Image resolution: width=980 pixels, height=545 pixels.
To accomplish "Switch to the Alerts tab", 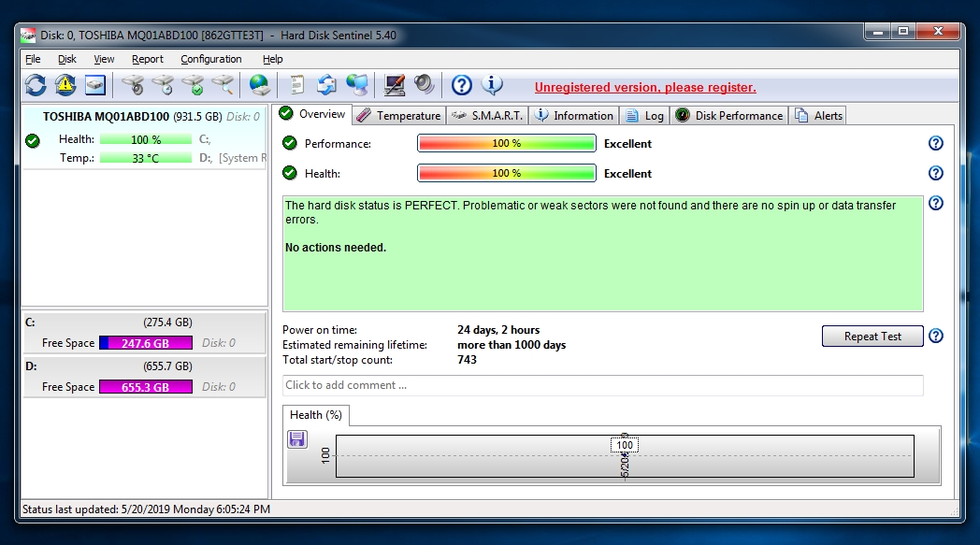I will [x=818, y=116].
